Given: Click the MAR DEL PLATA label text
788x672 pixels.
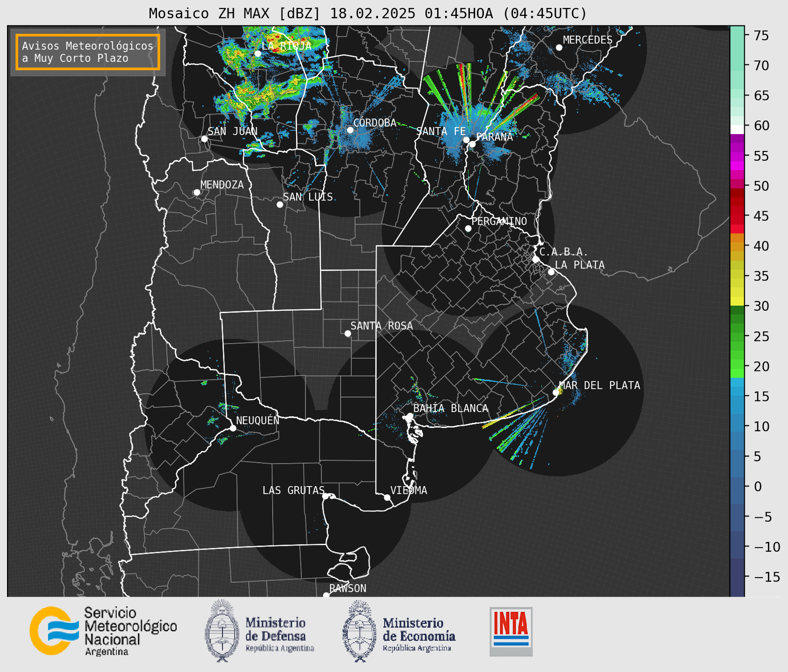Looking at the screenshot, I should (599, 385).
